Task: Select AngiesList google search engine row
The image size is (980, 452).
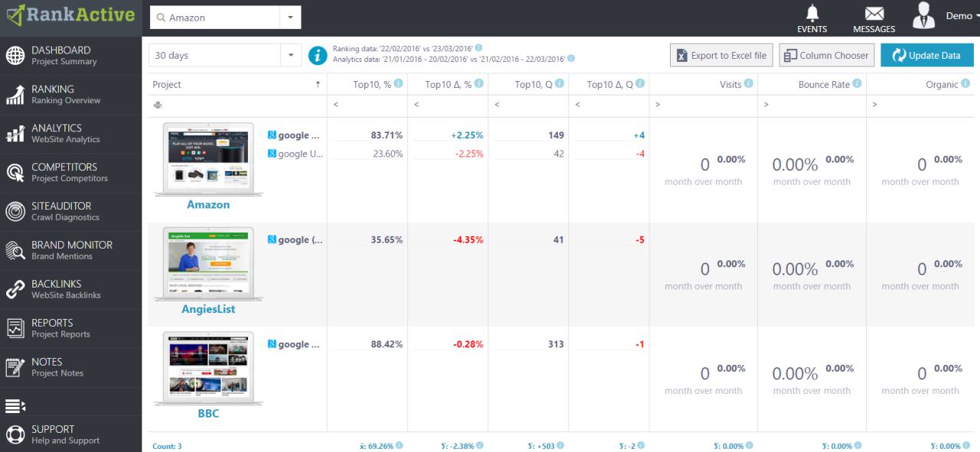Action: 296,239
